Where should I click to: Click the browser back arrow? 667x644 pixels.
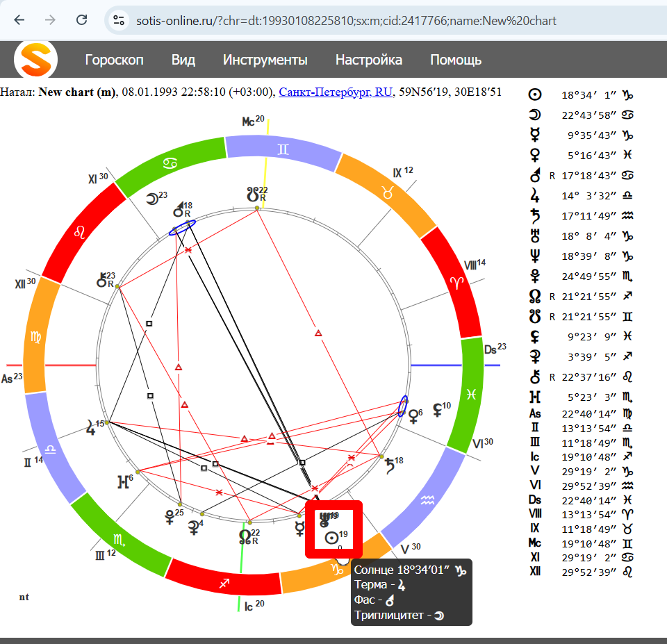19,20
